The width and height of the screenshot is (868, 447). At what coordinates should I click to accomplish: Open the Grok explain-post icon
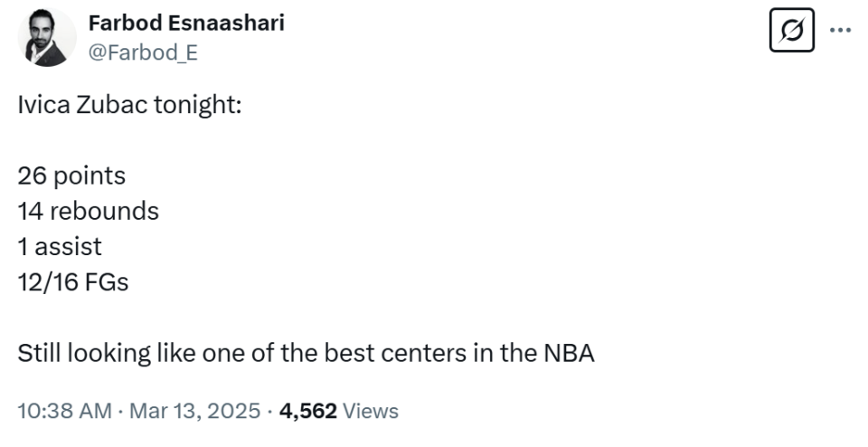(x=792, y=30)
